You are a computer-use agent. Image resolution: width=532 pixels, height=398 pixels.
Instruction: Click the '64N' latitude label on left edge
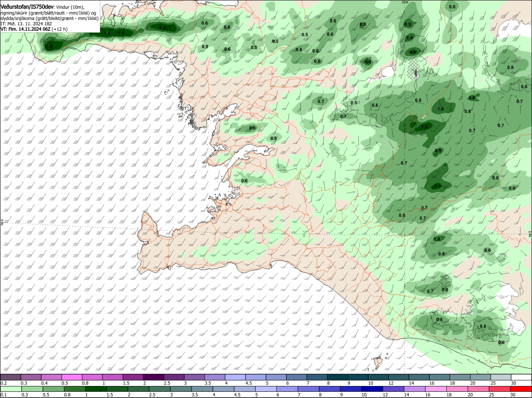point(2,223)
